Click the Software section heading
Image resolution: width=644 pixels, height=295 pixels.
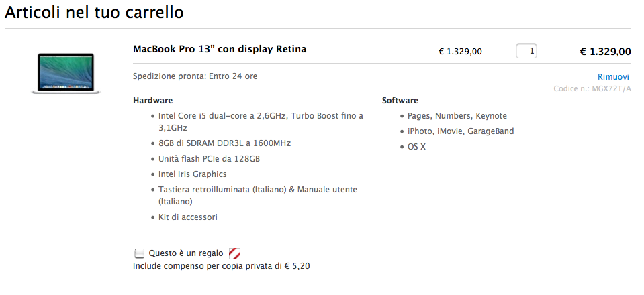coord(400,101)
